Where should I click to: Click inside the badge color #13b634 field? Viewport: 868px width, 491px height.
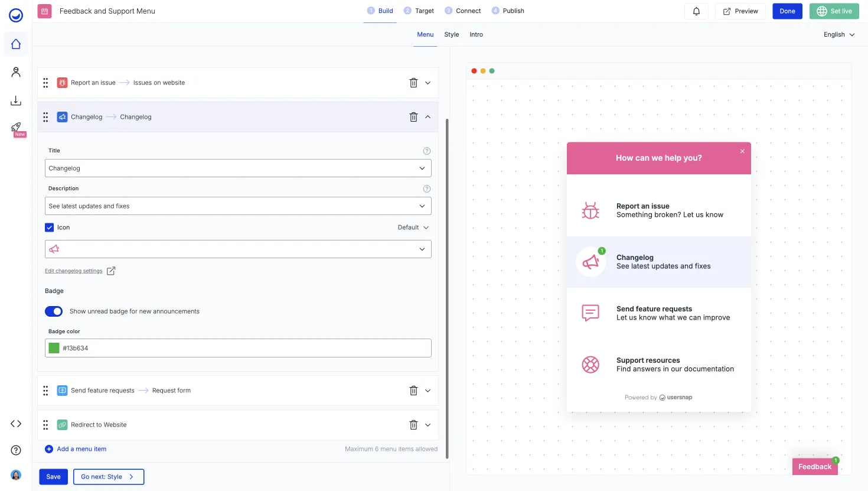pos(177,348)
